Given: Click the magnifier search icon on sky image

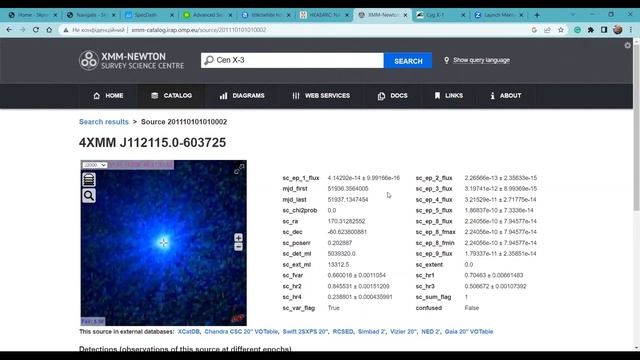Looking at the screenshot, I should point(89,196).
